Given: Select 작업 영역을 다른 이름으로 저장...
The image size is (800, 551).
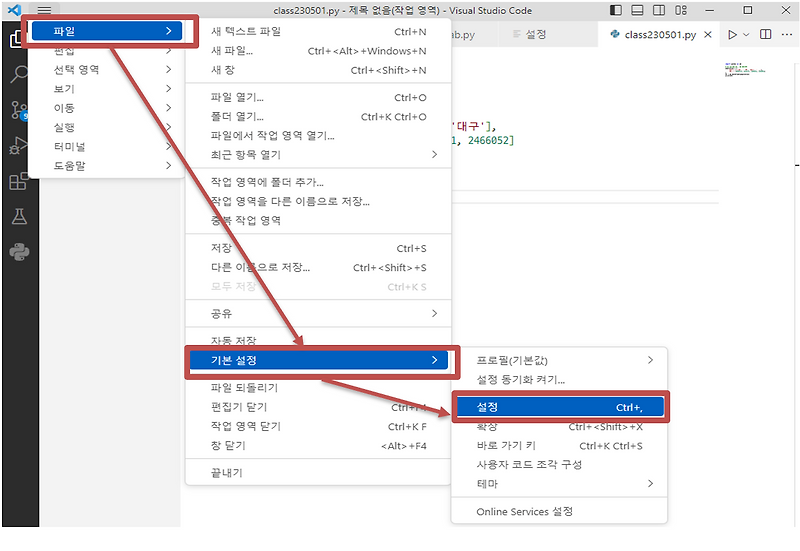Looking at the screenshot, I should [318, 202].
